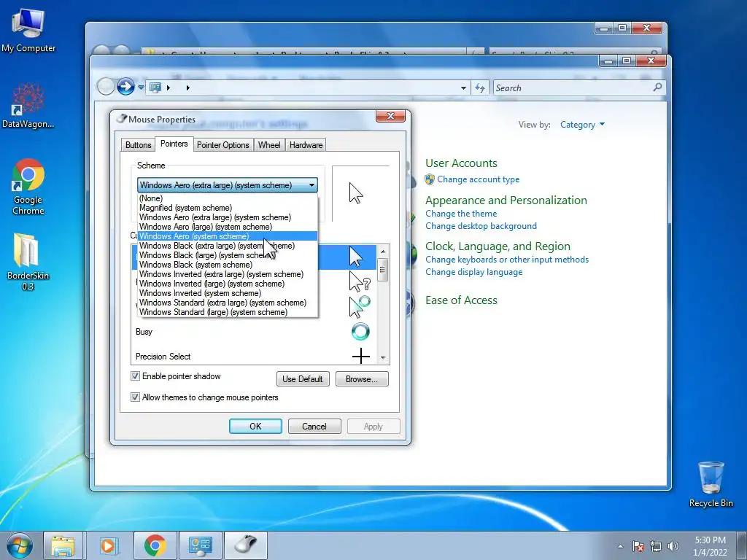Switch to Mouse Properties taskbar button

click(x=245, y=545)
